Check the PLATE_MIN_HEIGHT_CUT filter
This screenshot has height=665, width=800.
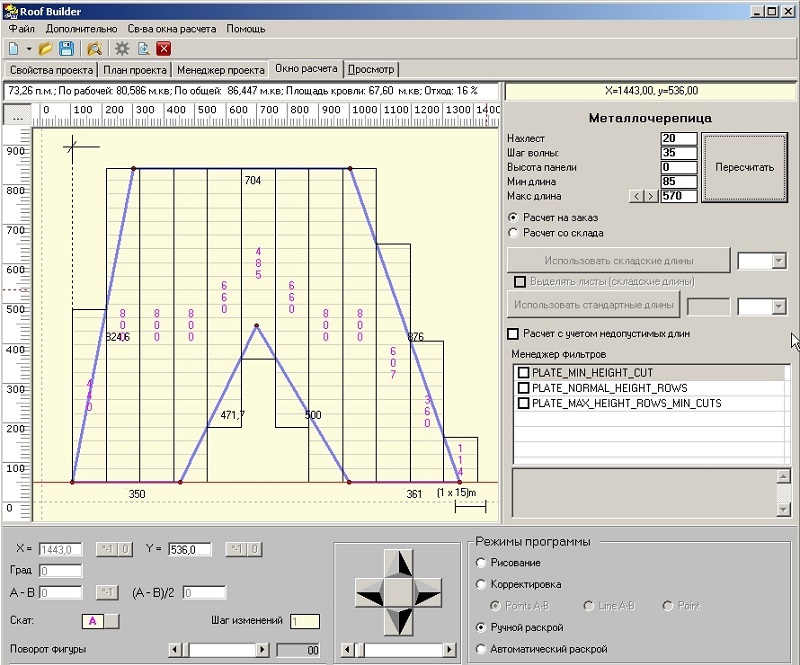(x=523, y=373)
